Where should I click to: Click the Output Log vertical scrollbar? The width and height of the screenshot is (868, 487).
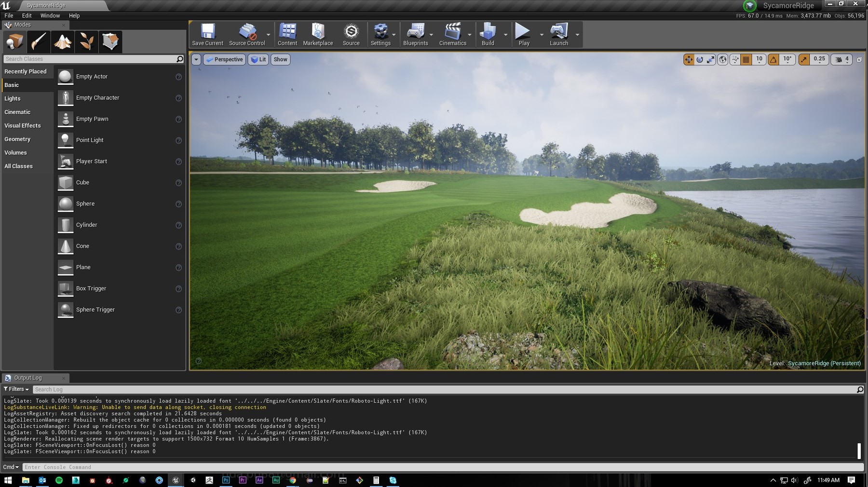pos(859,451)
